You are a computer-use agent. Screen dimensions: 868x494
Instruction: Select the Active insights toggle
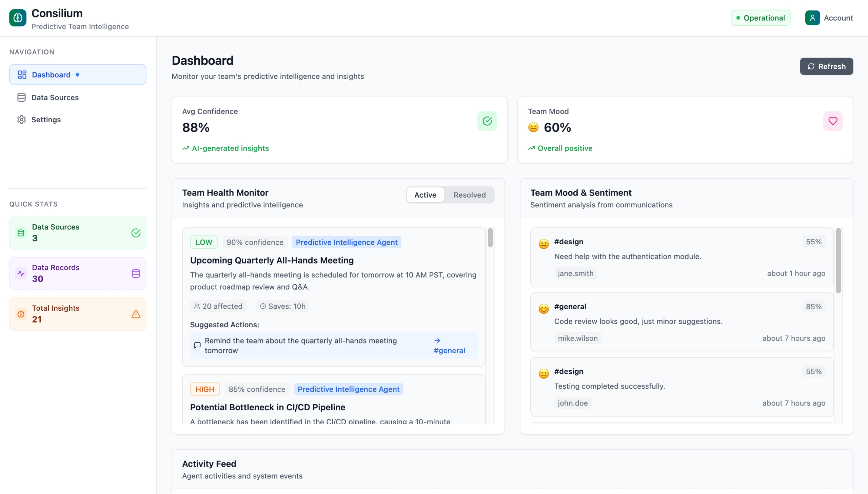click(x=425, y=195)
